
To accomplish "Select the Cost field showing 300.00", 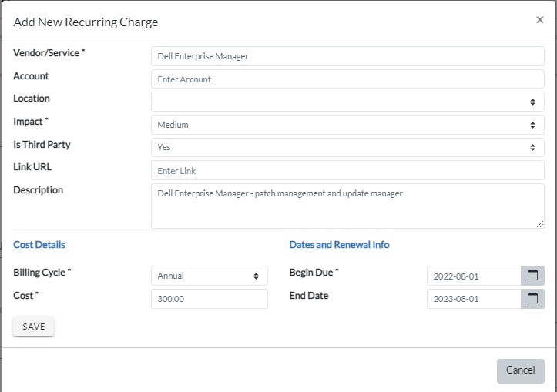I will click(x=209, y=299).
